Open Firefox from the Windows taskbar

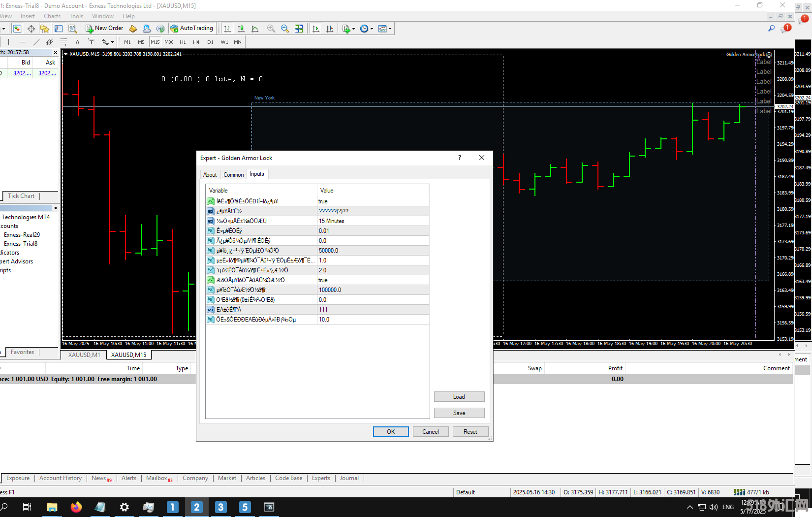point(76,507)
